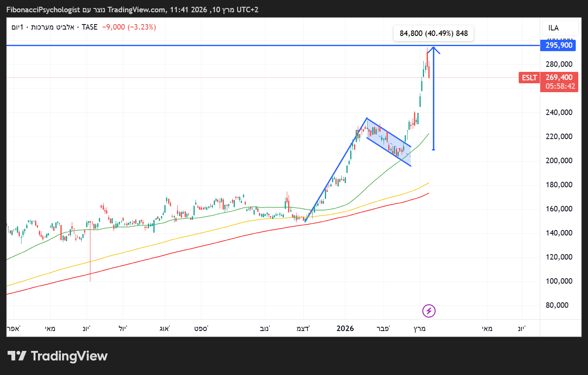Click the 220,000 price axis label
Image resolution: width=588 pixels, height=375 pixels.
coord(559,137)
